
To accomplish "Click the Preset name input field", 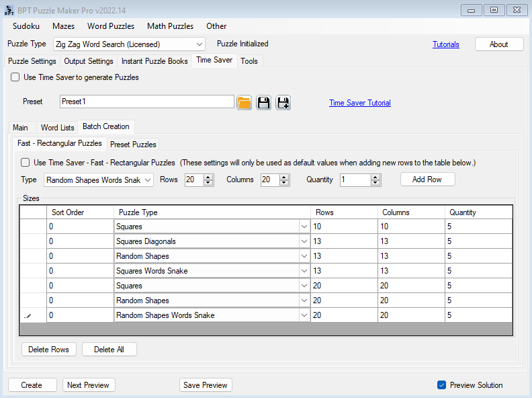I will click(x=147, y=102).
